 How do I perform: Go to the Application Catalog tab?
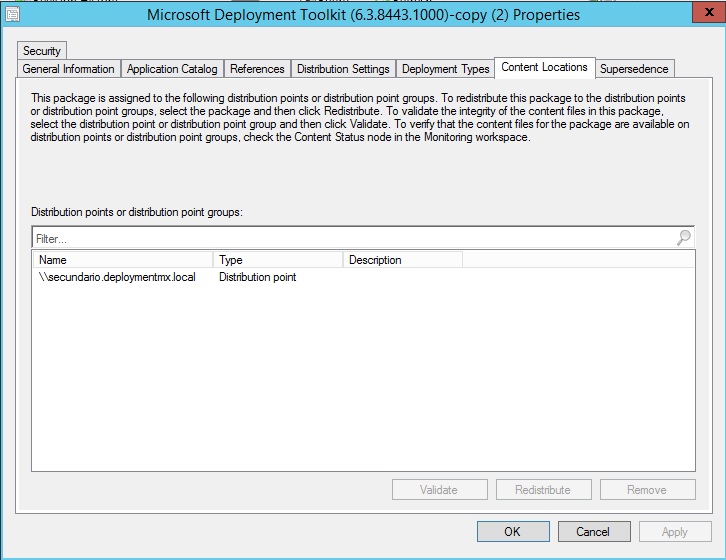(172, 69)
